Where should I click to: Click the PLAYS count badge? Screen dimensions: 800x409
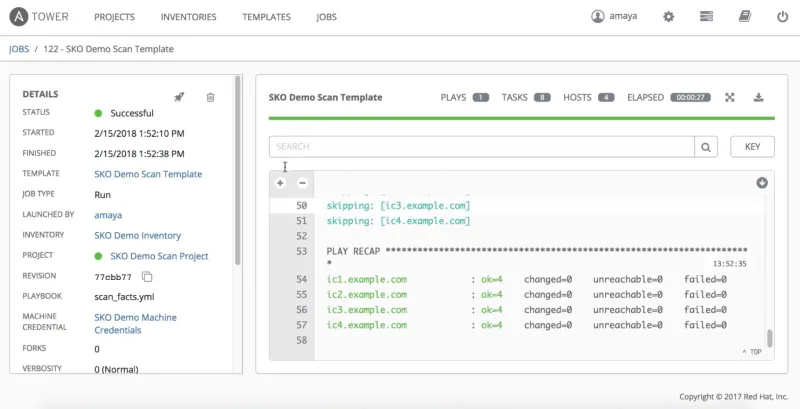coord(481,97)
